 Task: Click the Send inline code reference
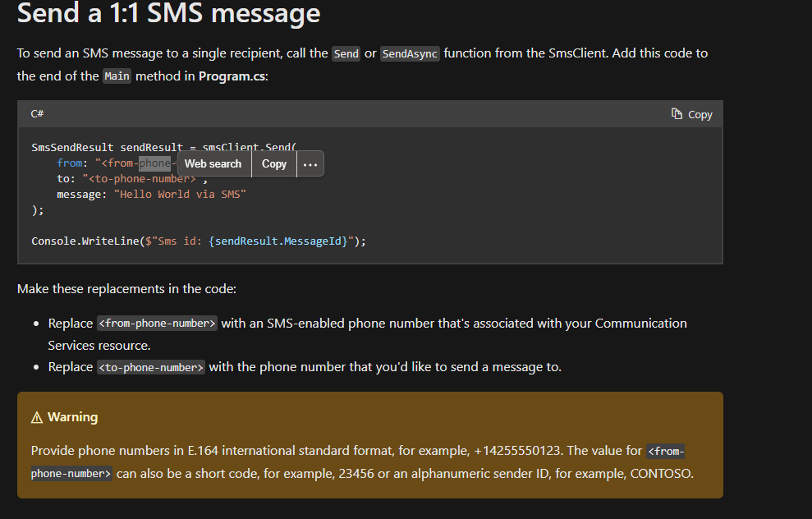point(346,53)
